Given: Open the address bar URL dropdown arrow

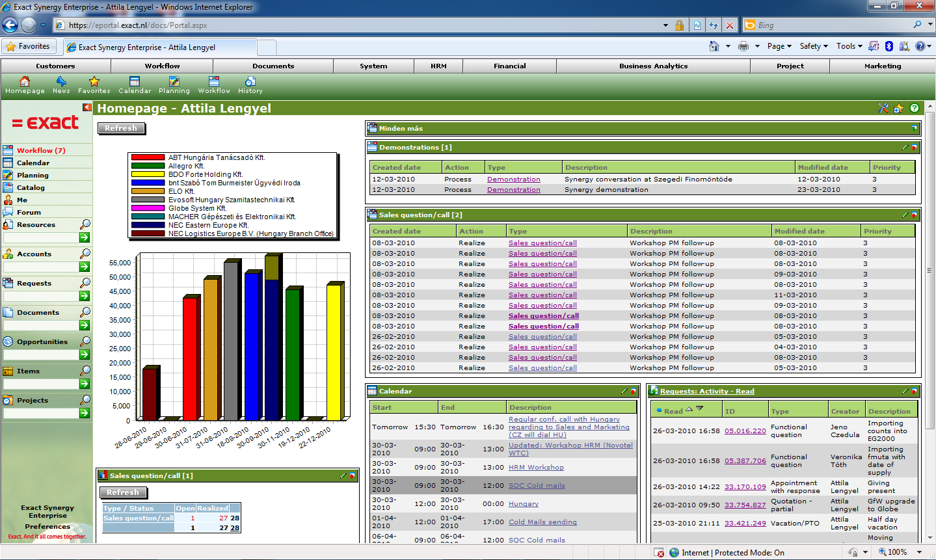Looking at the screenshot, I should [x=665, y=25].
